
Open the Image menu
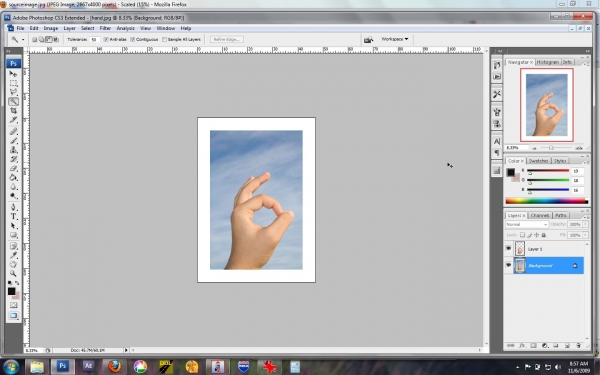(x=51, y=28)
